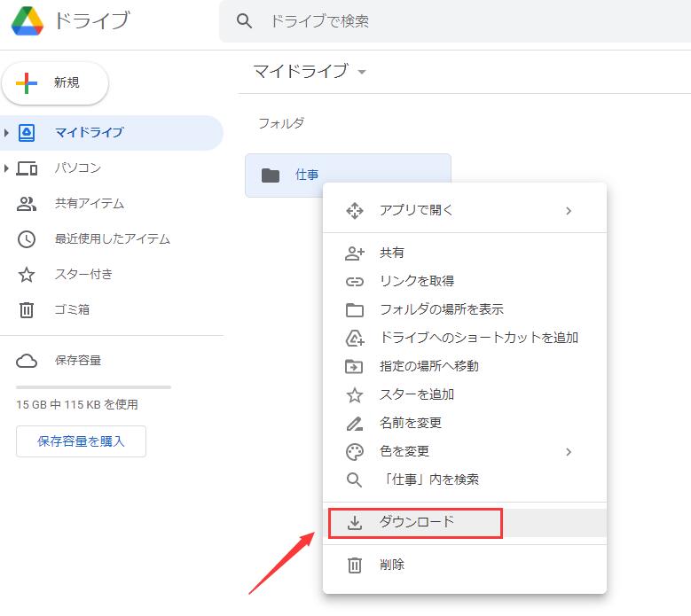Choose 名前を変更 from the context menu
Viewport: 691px width, 616px height.
(x=465, y=423)
